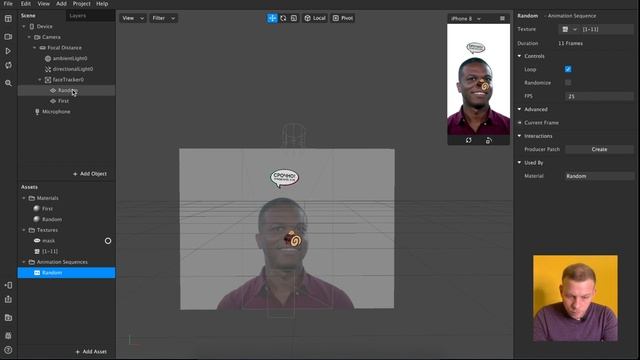Click the upload/export icon in left sidebar
Image resolution: width=640 pixels, height=360 pixels.
[8, 300]
